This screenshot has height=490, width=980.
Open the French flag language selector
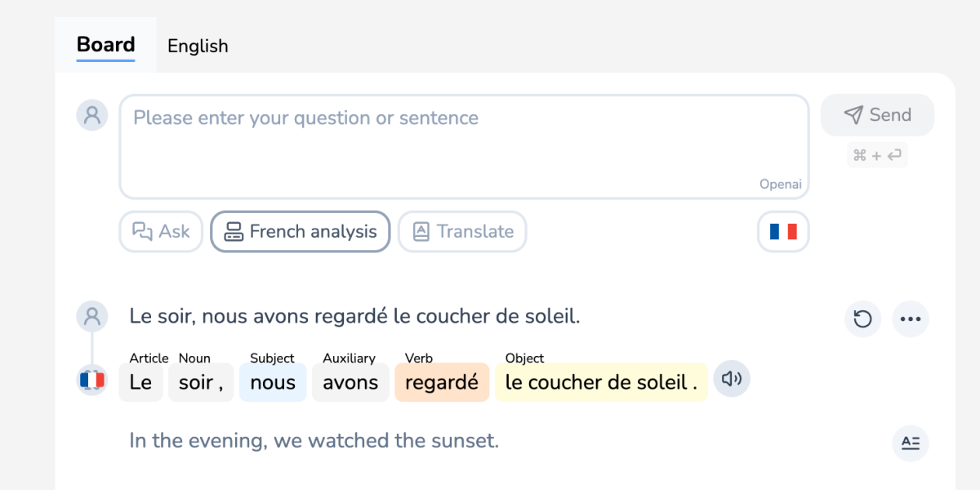pyautogui.click(x=783, y=232)
